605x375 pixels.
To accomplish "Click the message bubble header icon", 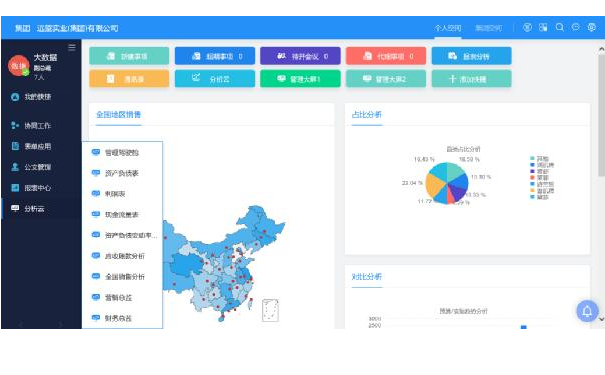I will pos(575,27).
